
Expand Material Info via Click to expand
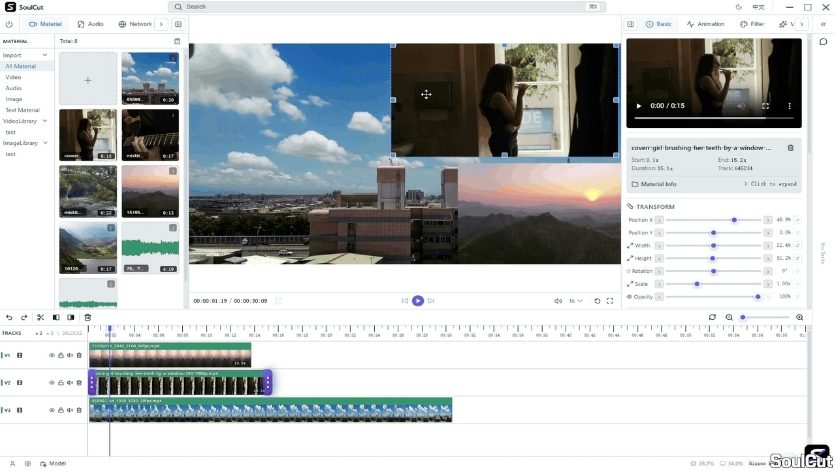point(770,184)
